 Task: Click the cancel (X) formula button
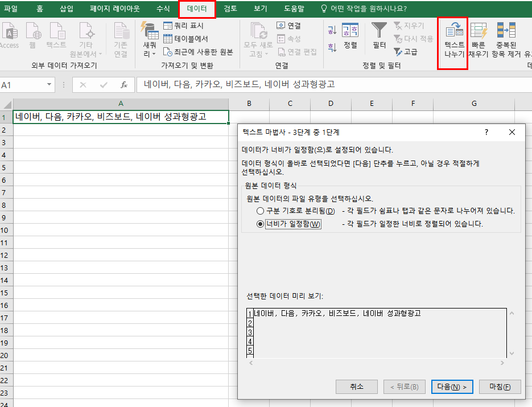(x=83, y=85)
